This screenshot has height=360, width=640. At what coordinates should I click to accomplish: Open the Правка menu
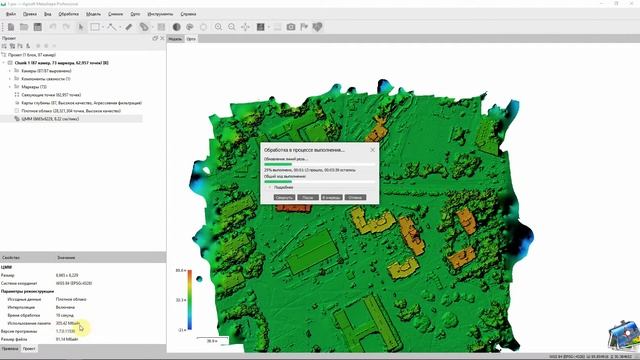point(29,14)
